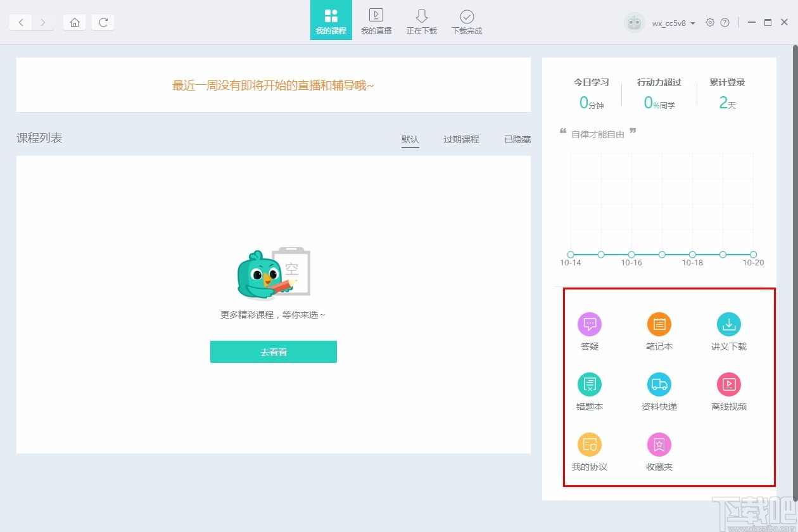Switch to the 已隐藏 hidden courses tab

pyautogui.click(x=517, y=139)
